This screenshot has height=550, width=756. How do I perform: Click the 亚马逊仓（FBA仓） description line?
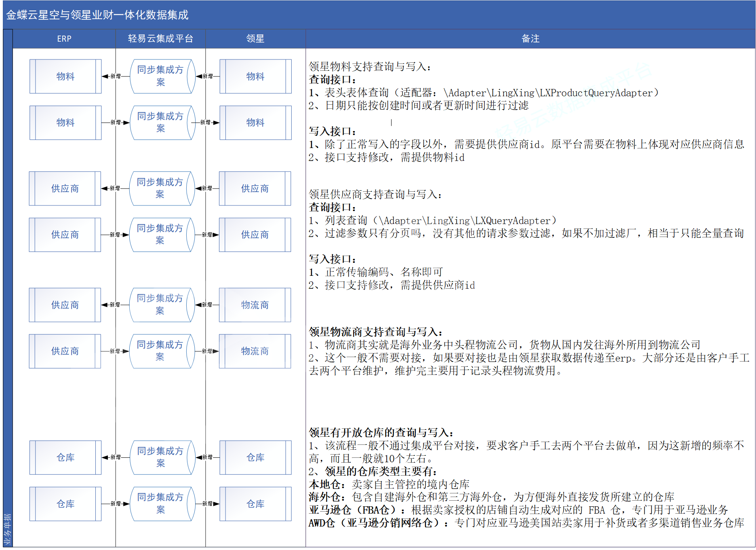[518, 510]
